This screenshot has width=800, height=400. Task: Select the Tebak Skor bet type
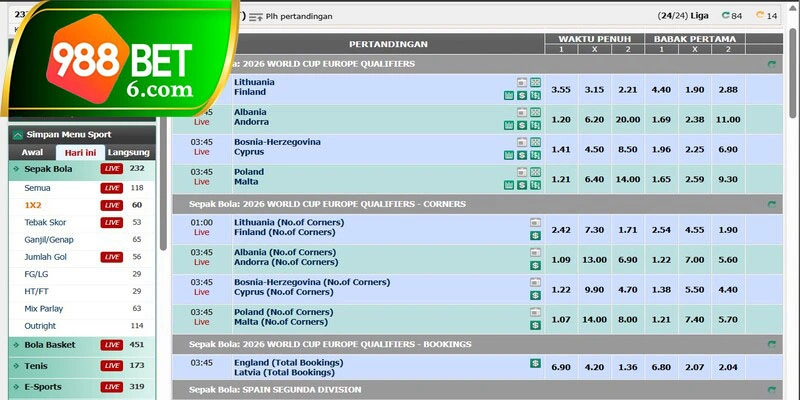click(46, 222)
